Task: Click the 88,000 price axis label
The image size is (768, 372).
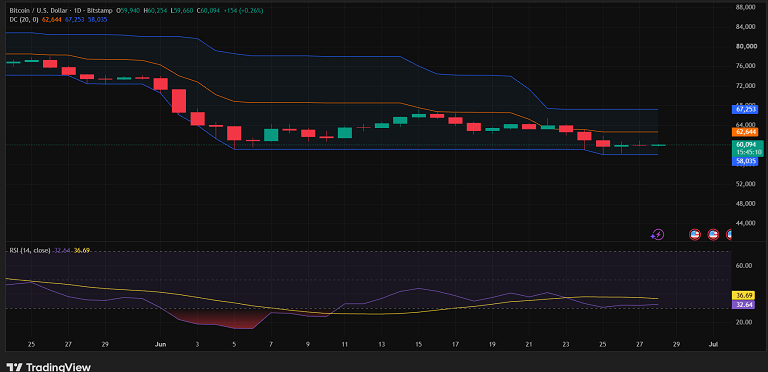Action: pos(746,7)
